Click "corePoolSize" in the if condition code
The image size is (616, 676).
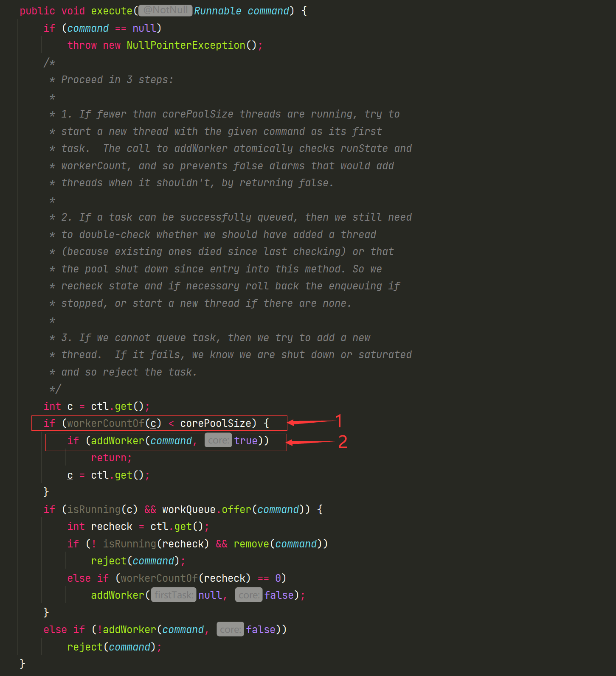(216, 424)
